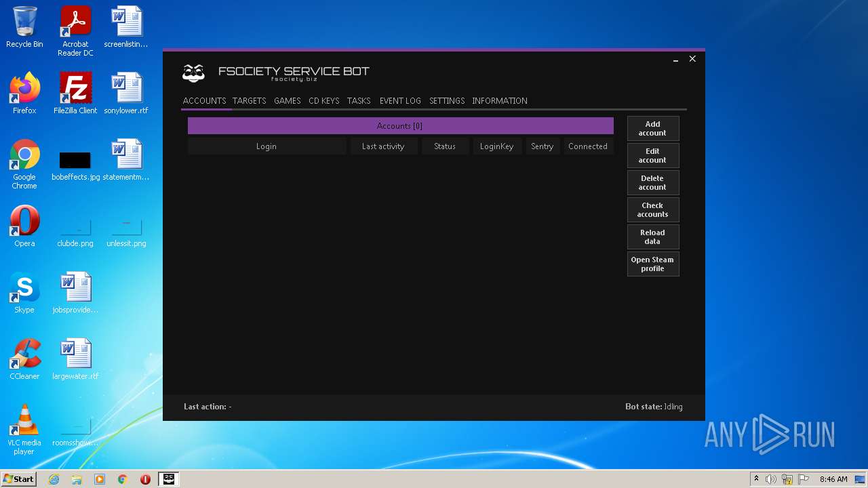Viewport: 868px width, 488px height.
Task: Sort by the Last activity column
Action: click(383, 146)
